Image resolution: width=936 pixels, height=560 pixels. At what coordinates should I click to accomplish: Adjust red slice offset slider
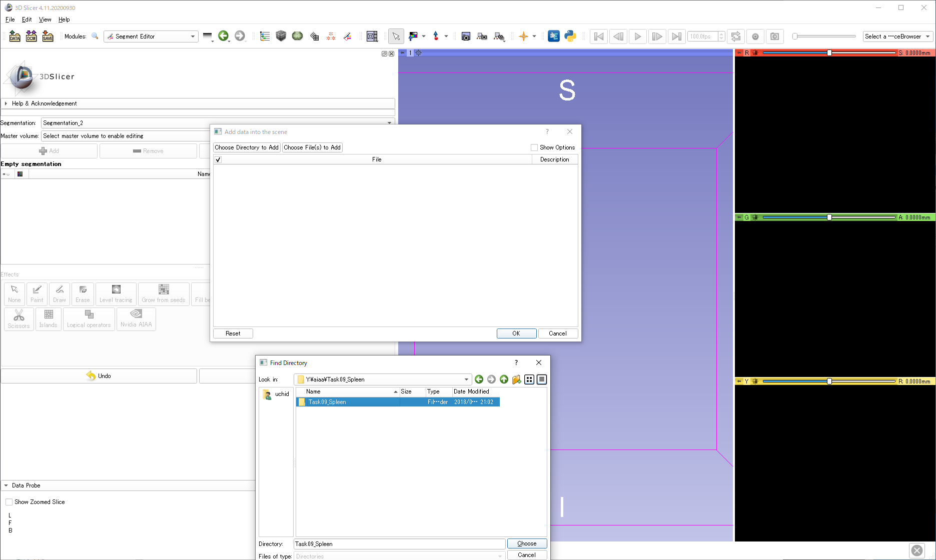(829, 52)
